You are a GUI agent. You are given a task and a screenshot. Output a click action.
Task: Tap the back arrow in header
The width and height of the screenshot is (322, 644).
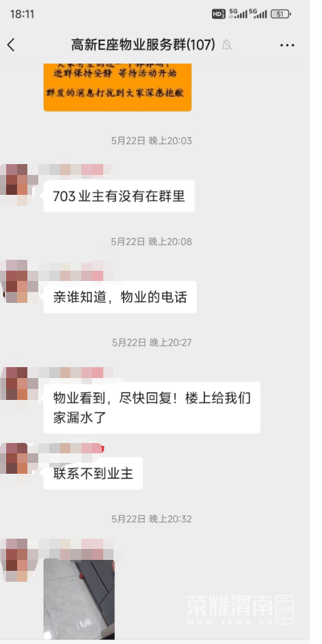[11, 44]
